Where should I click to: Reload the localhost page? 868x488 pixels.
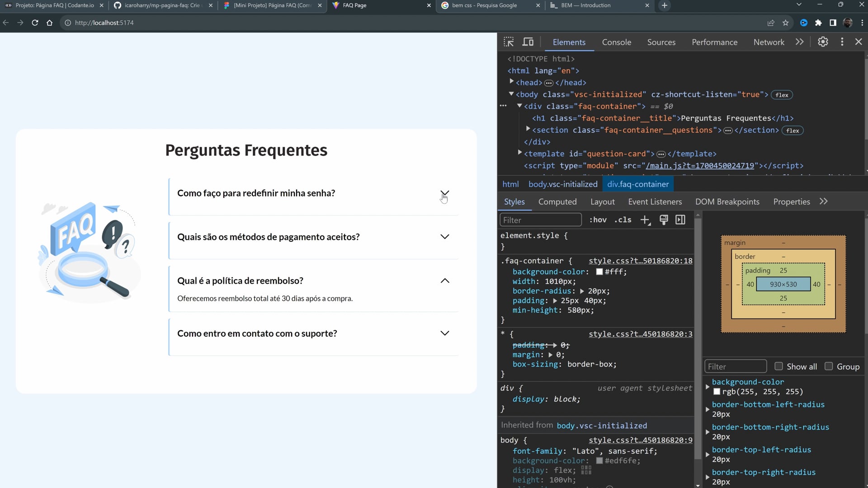pos(35,23)
